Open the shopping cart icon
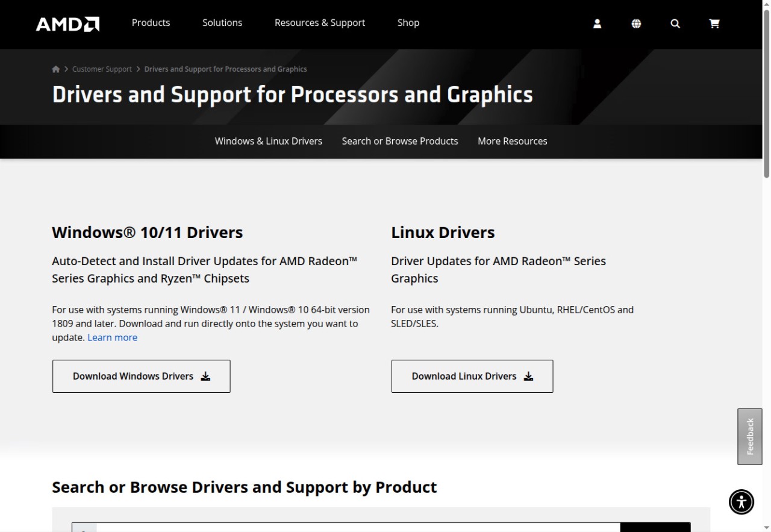Viewport: 771px width, 532px height. tap(714, 23)
